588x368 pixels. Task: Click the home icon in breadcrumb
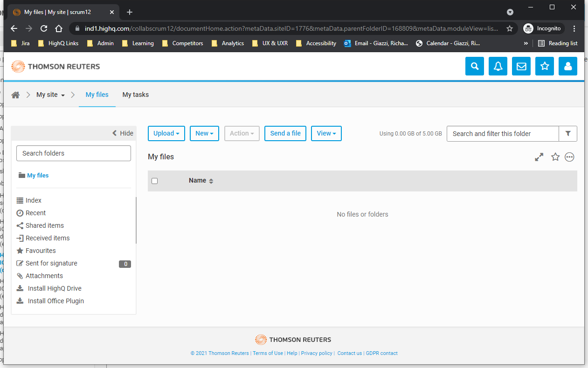pyautogui.click(x=15, y=95)
